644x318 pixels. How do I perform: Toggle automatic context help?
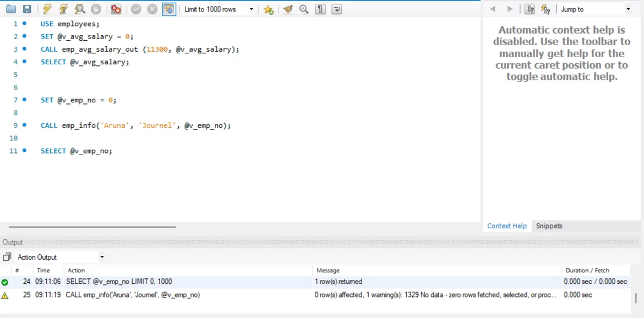tap(545, 9)
